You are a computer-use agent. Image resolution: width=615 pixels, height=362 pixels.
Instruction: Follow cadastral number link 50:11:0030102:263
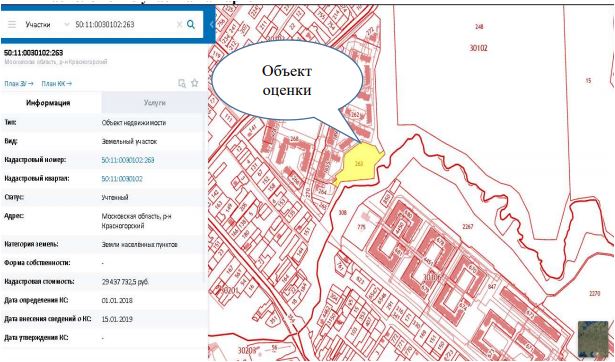point(128,160)
